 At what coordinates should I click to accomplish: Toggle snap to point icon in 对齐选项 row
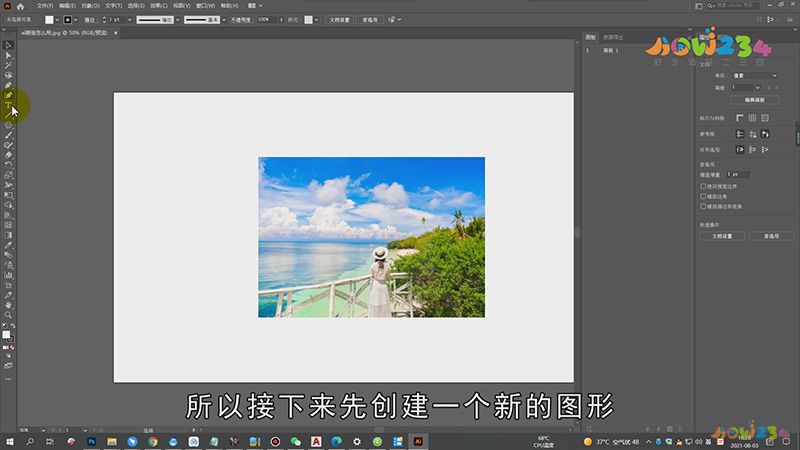(740, 149)
